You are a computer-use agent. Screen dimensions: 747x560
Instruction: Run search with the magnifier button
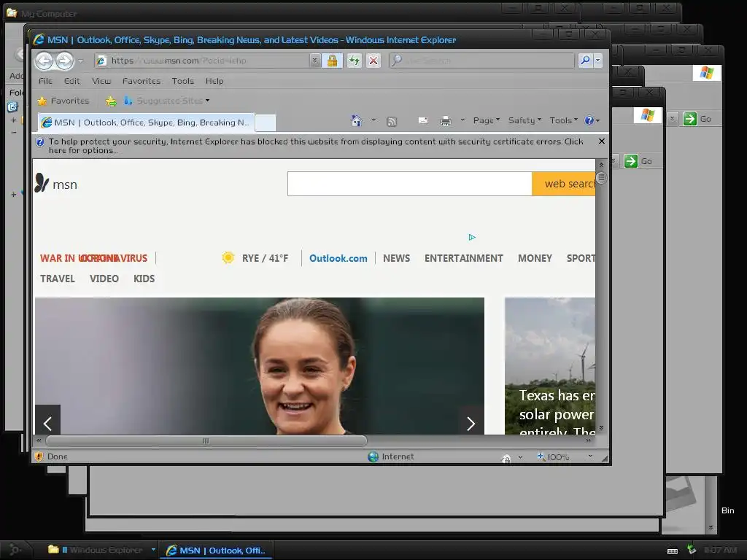click(x=585, y=61)
